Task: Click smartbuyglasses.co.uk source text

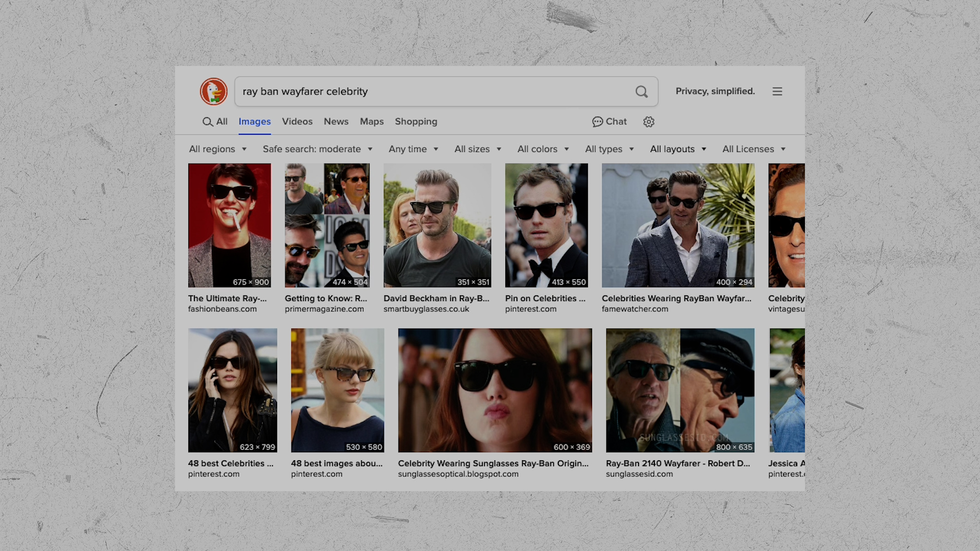Action: click(x=426, y=309)
